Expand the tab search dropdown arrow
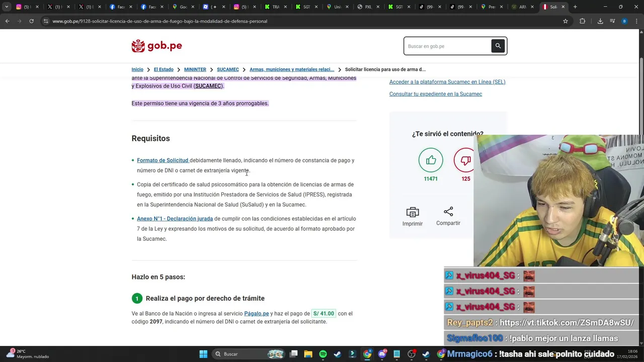 tap(7, 7)
